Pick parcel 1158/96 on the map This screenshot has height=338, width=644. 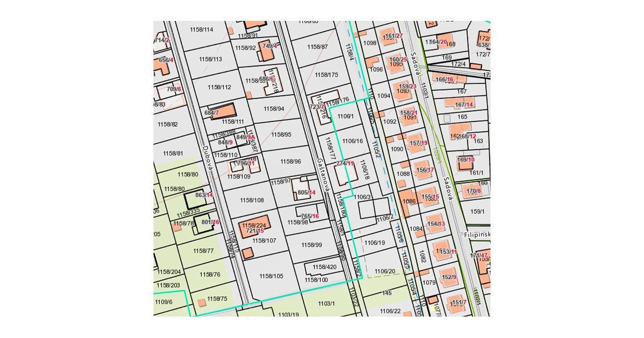coord(290,161)
